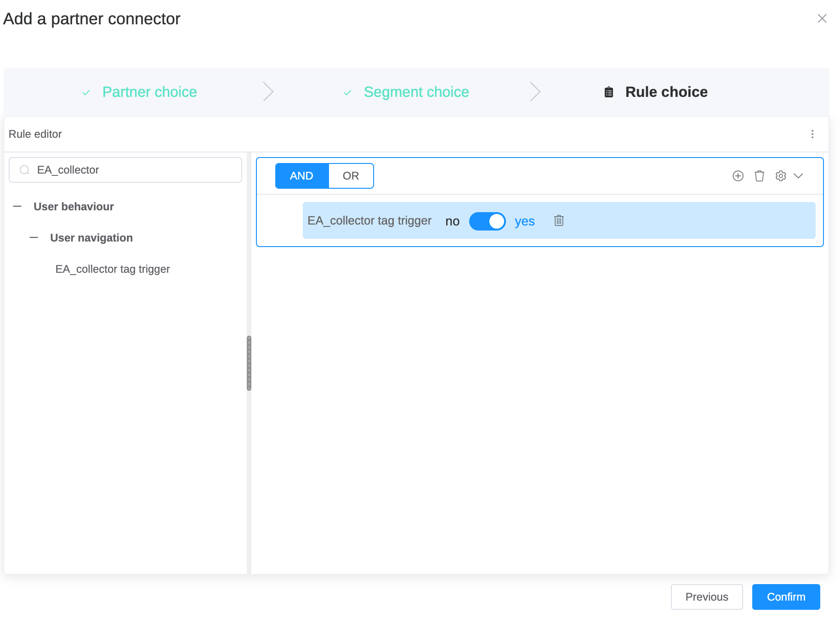This screenshot has width=840, height=619.
Task: Open the rule group settings gear
Action: 781,176
